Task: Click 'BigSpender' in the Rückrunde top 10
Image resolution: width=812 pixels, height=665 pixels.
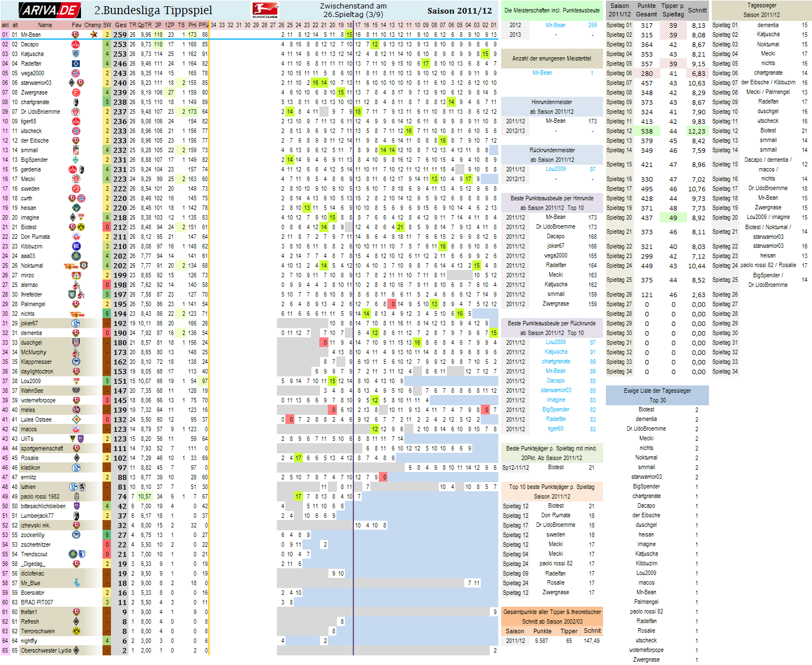Action: pos(555,410)
